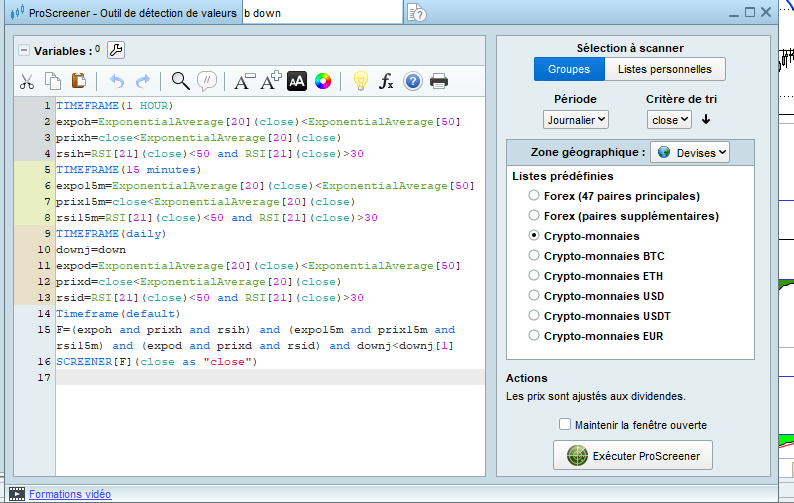The image size is (794, 503).
Task: Select Crypto-monnaies BTC radio
Action: pyautogui.click(x=534, y=255)
